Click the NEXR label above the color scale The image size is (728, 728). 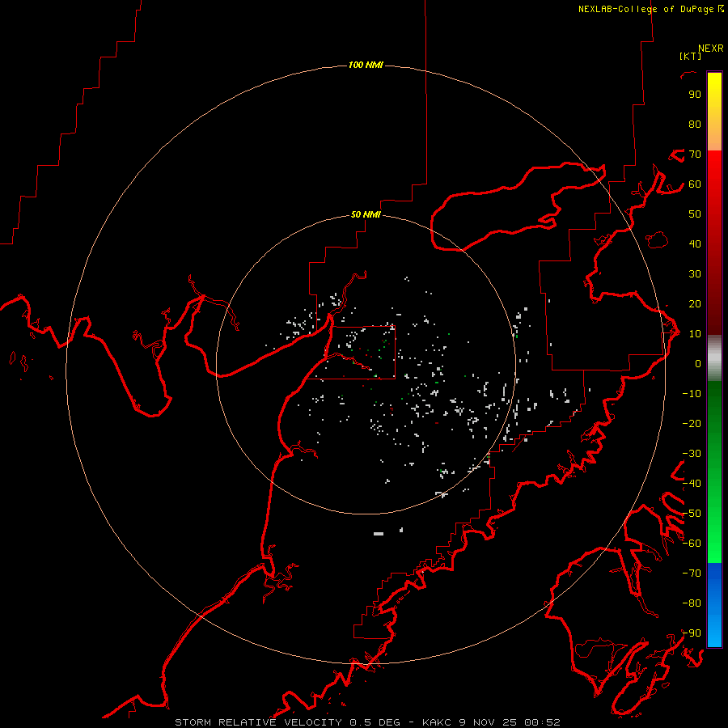710,49
